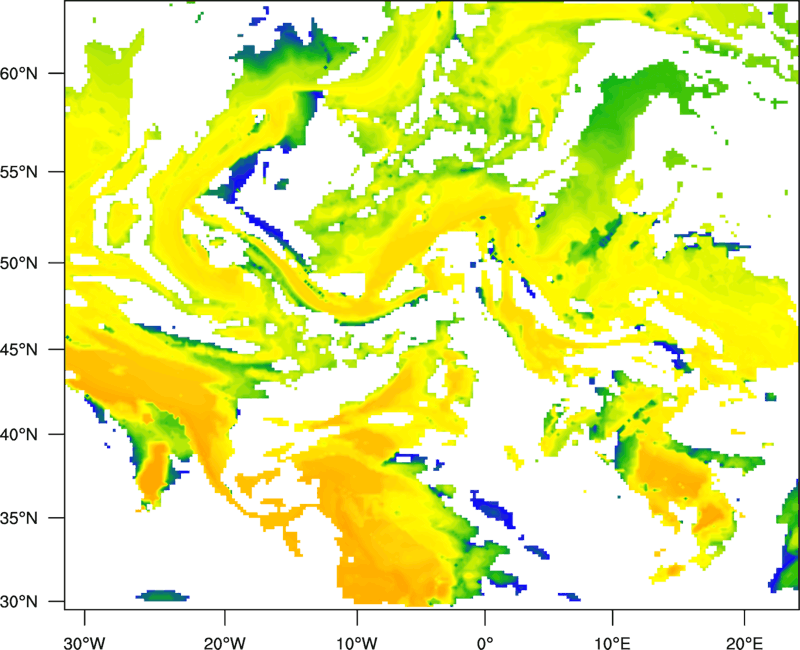Click the 45°N latitude label
The height and width of the screenshot is (650, 800).
coord(19,350)
